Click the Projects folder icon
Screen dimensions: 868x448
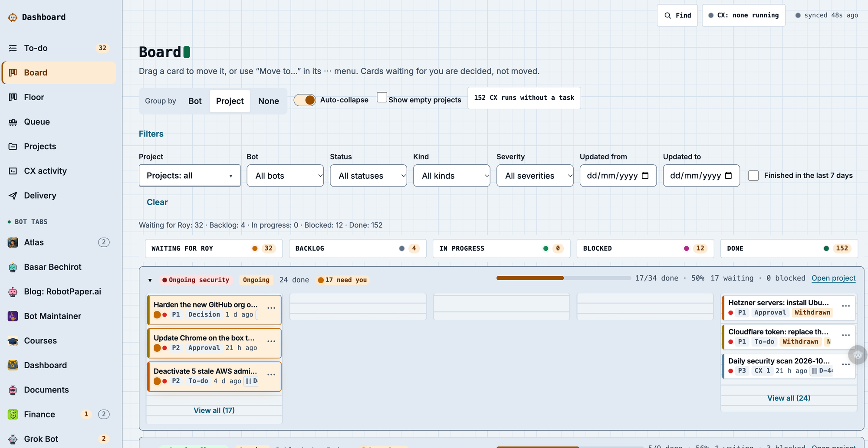click(13, 147)
